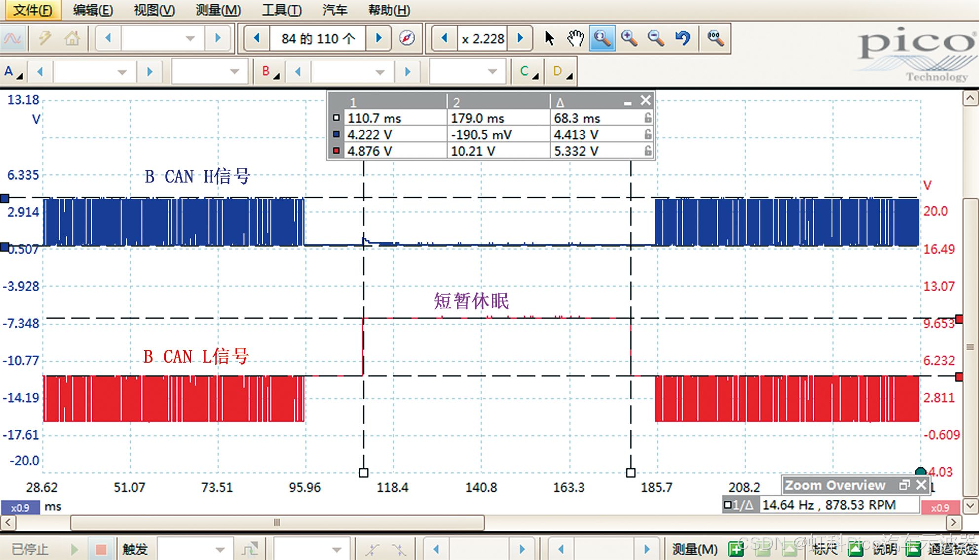Click the 测量(M) button in bottom bar
The height and width of the screenshot is (560, 979).
pyautogui.click(x=695, y=549)
